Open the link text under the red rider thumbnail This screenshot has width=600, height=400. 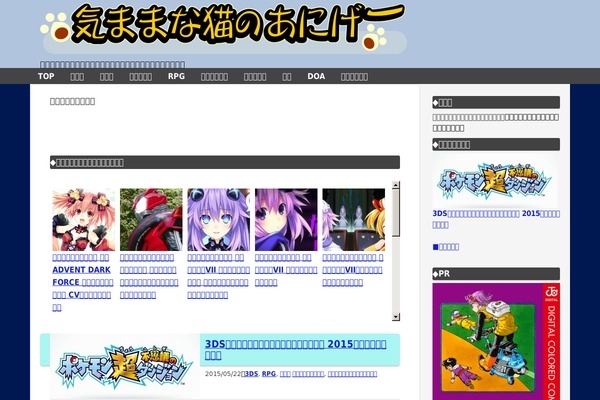point(149,276)
